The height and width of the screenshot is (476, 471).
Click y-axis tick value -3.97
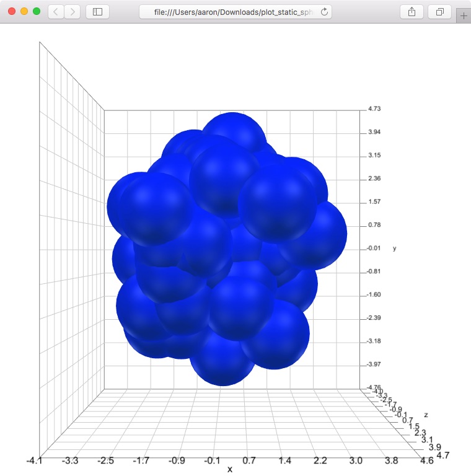(x=374, y=364)
